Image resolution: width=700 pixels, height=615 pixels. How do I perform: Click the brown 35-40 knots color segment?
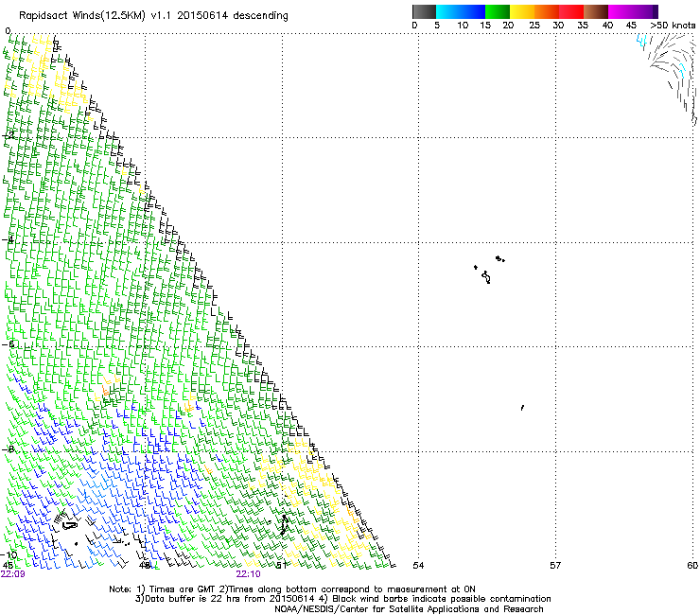pyautogui.click(x=596, y=11)
